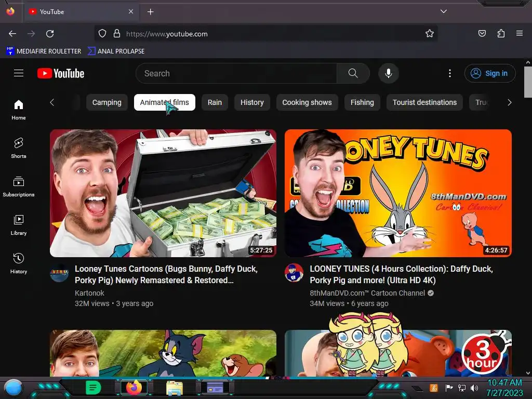The width and height of the screenshot is (532, 399).
Task: Select the Animated films chip
Action: pos(165,102)
